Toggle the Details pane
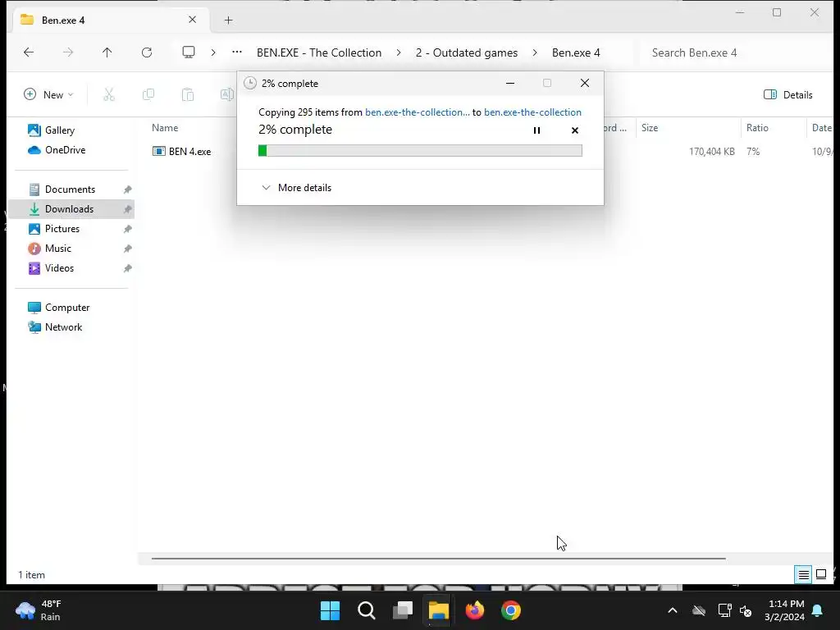 788,95
